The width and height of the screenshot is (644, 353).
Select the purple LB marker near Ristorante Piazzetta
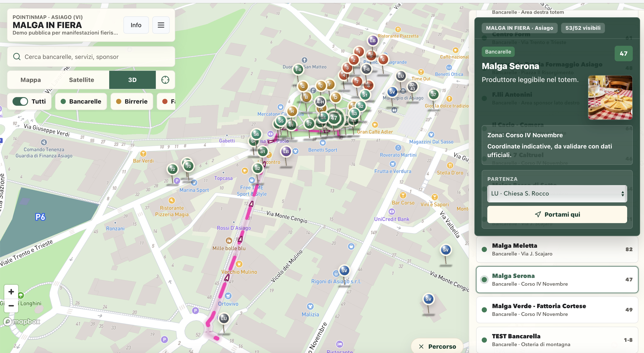(x=373, y=41)
